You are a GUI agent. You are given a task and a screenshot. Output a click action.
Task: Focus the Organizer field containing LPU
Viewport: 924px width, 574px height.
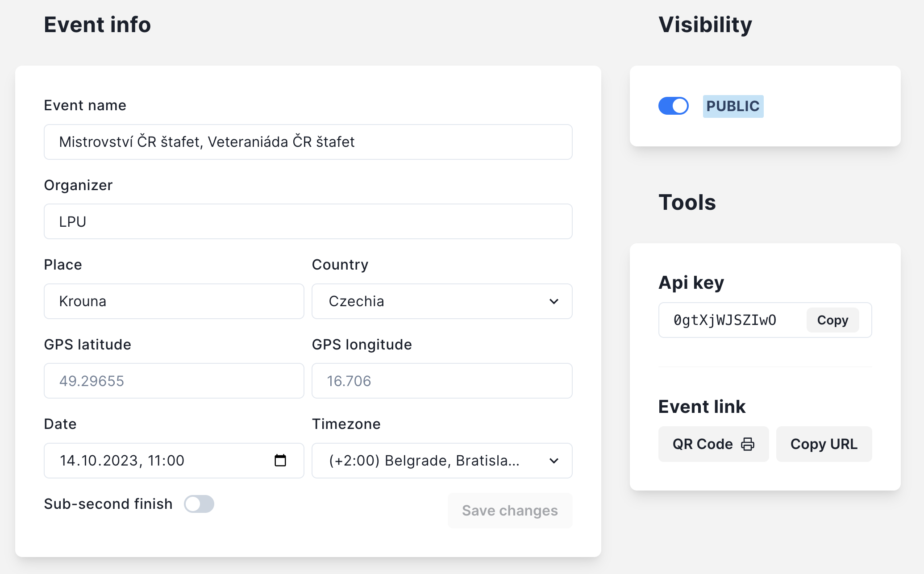pos(308,221)
